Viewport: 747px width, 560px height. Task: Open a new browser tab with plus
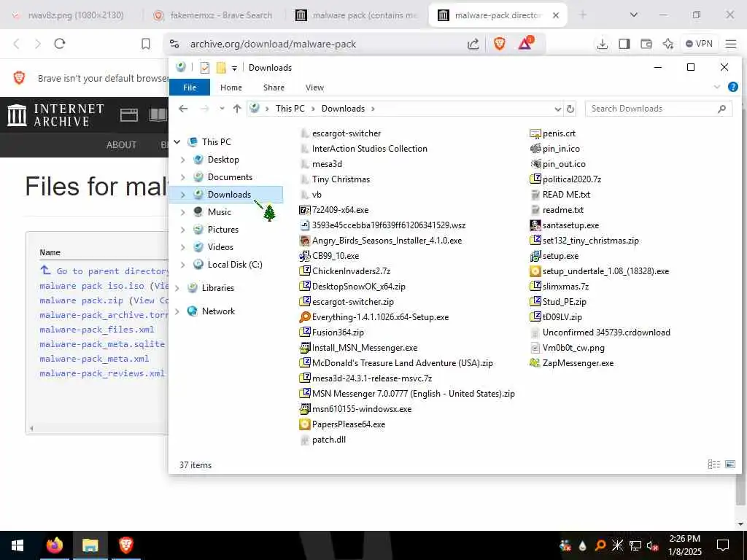[583, 15]
